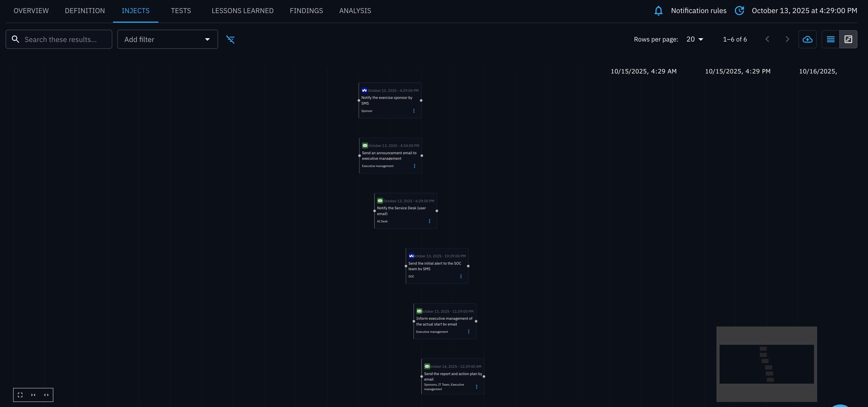Viewport: 868px width, 407px height.
Task: Click the notification bell icon
Action: tap(658, 10)
